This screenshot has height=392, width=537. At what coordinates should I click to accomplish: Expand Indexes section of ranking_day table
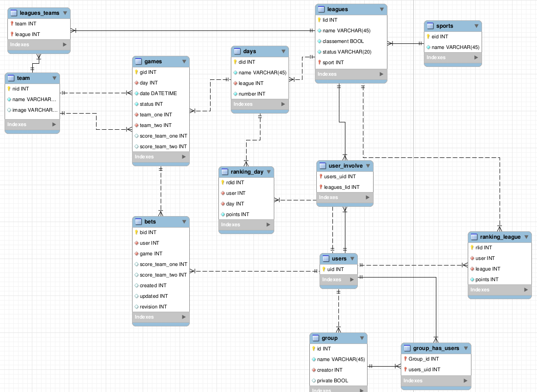tap(268, 225)
